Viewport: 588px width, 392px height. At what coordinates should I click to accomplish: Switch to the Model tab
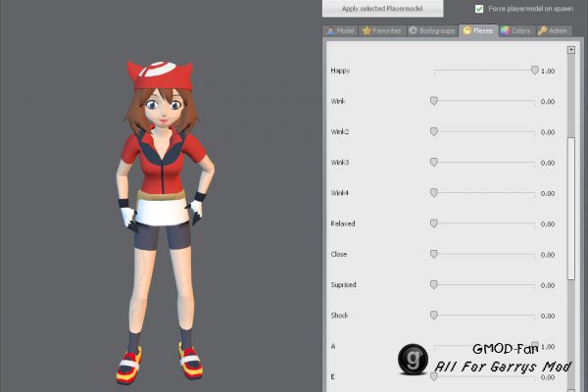[x=340, y=30]
